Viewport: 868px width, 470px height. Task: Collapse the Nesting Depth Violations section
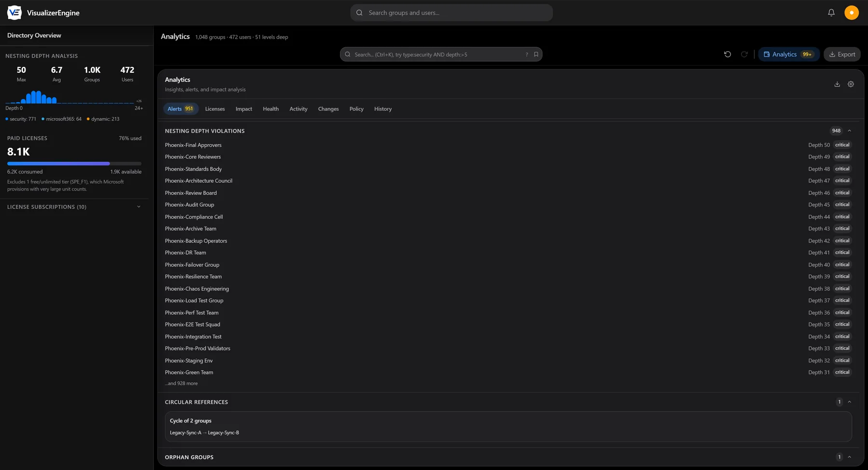(849, 131)
